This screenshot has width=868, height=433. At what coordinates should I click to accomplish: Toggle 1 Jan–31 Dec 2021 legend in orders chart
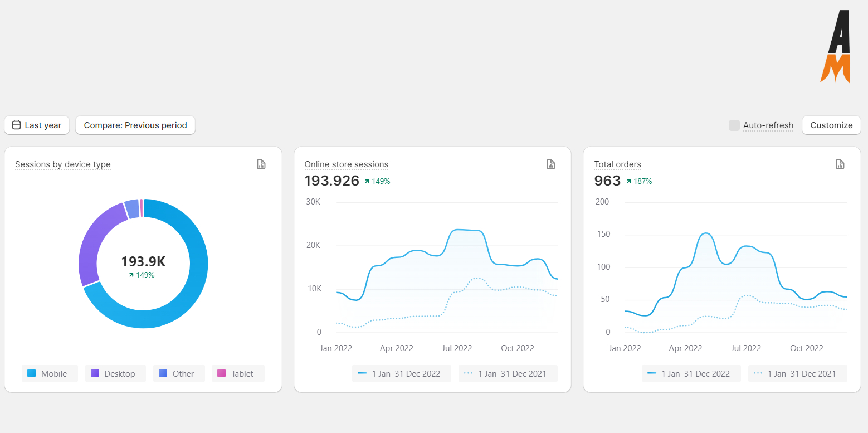(798, 373)
